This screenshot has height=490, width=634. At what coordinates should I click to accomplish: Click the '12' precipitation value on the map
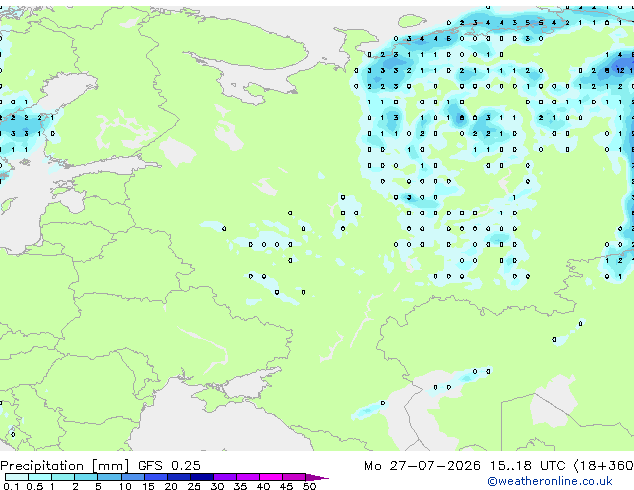coord(620,70)
